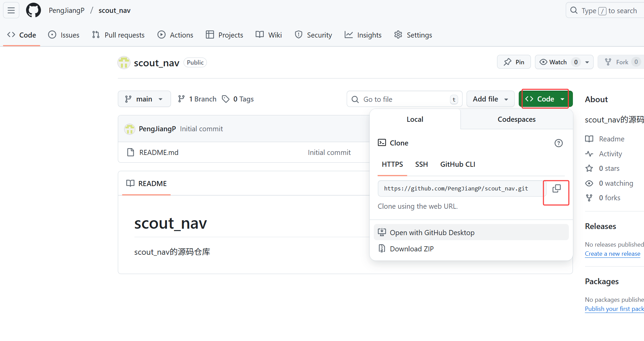Click the GitHub Octocat logo
The image size is (644, 341).
pyautogui.click(x=34, y=10)
